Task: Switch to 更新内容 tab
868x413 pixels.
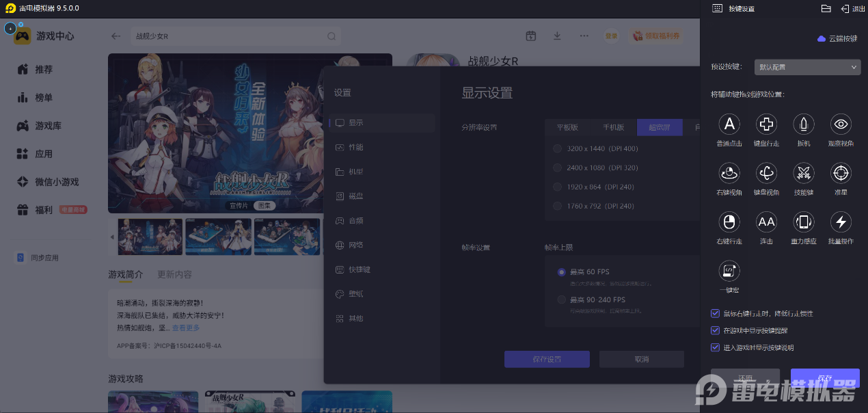Action: (x=174, y=274)
